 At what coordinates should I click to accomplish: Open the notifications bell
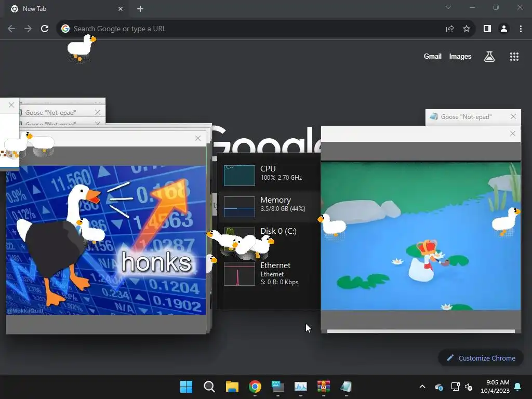(x=518, y=387)
